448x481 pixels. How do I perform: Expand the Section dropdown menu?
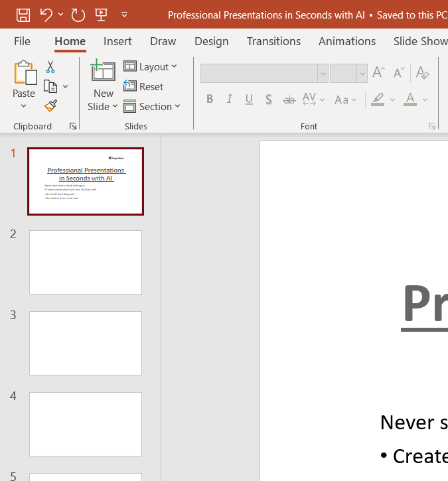(152, 107)
